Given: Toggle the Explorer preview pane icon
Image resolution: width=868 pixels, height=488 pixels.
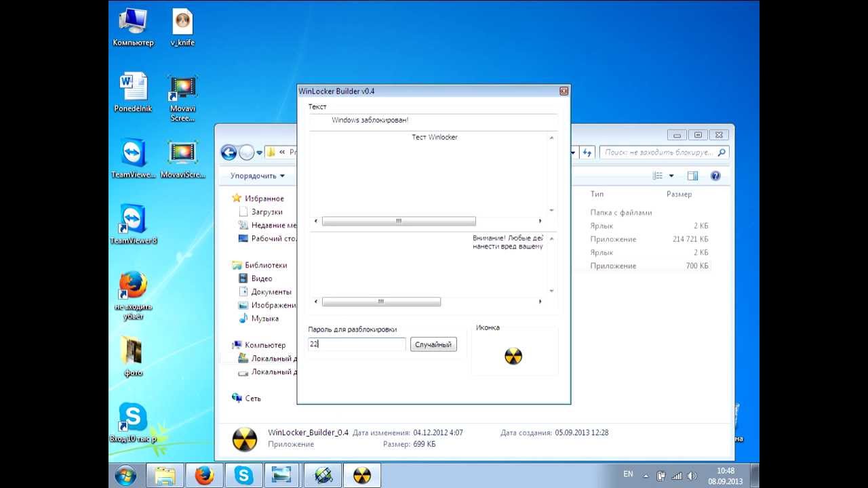Looking at the screenshot, I should click(692, 176).
